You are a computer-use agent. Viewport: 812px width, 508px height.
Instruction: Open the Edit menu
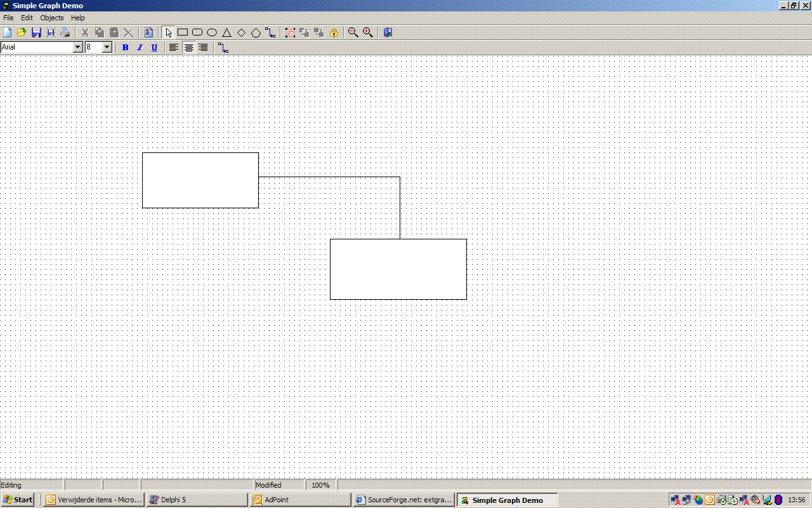[x=26, y=18]
